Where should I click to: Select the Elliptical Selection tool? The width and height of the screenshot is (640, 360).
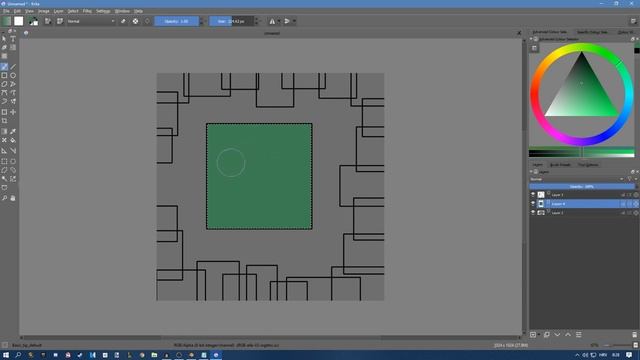coord(13,161)
